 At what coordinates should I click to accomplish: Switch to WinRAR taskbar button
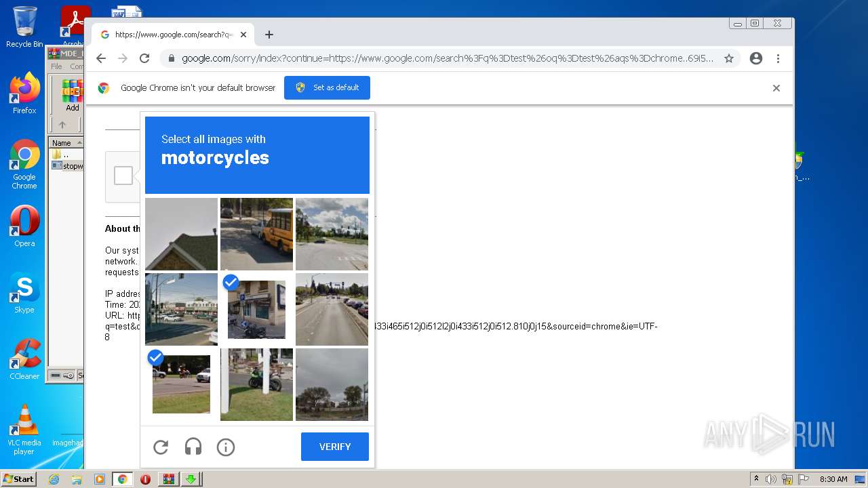coord(169,479)
